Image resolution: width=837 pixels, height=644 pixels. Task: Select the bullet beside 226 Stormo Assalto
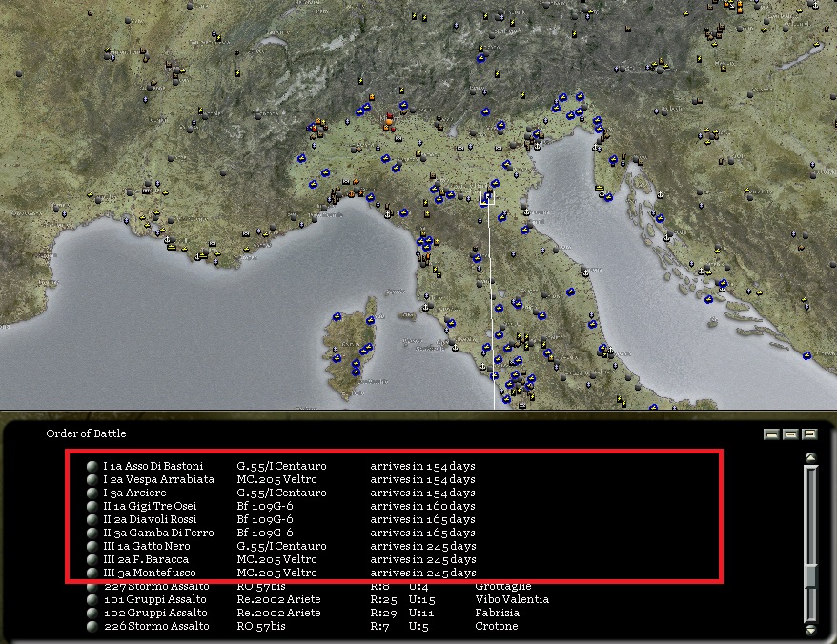point(92,626)
